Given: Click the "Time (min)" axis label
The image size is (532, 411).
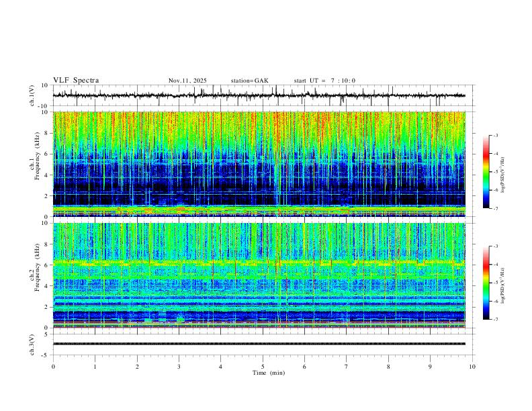Looking at the screenshot, I should coord(269,373).
